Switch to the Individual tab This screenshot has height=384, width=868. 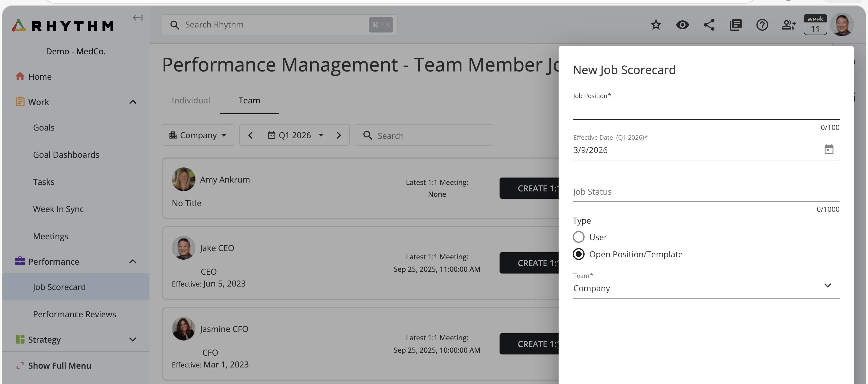[191, 100]
